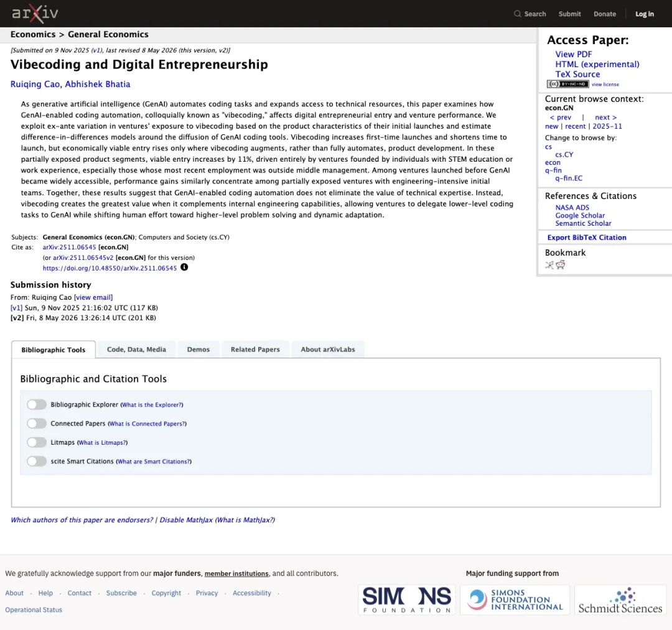Click What is Connected Papers? link
Screen dimensions: 672x630
(x=147, y=424)
